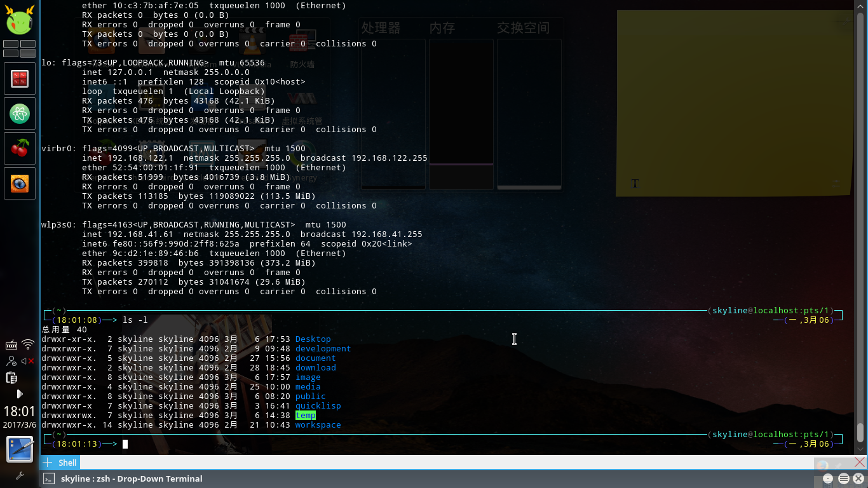The width and height of the screenshot is (868, 488).
Task: Click the workspace directory name
Action: click(x=318, y=425)
